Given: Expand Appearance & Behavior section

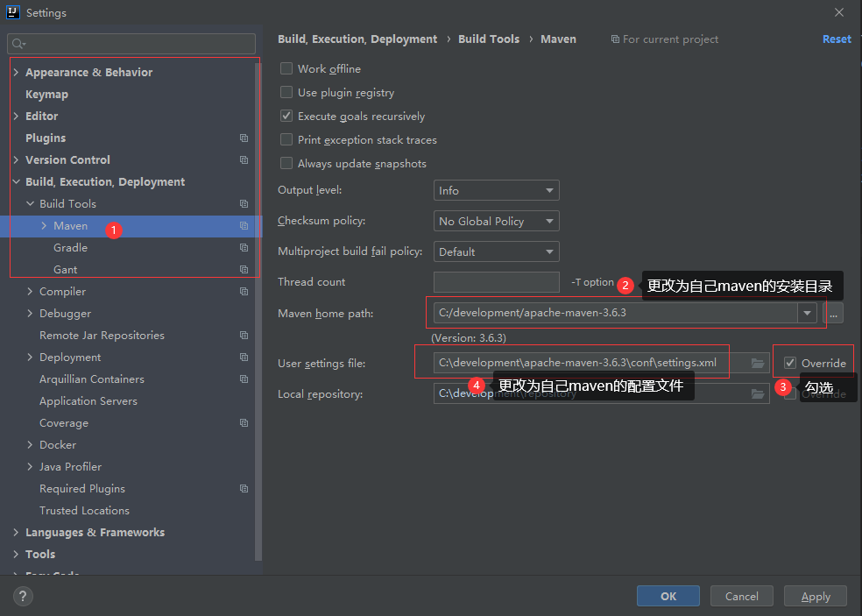Looking at the screenshot, I should point(16,72).
